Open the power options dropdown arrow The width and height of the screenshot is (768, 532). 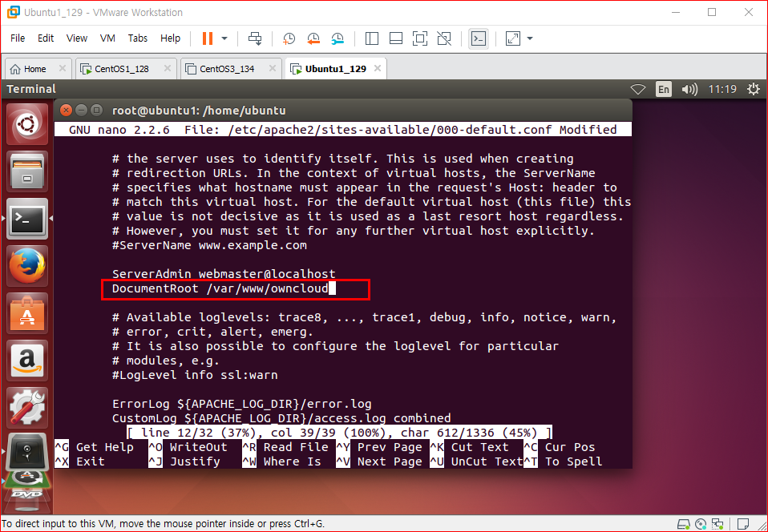224,38
